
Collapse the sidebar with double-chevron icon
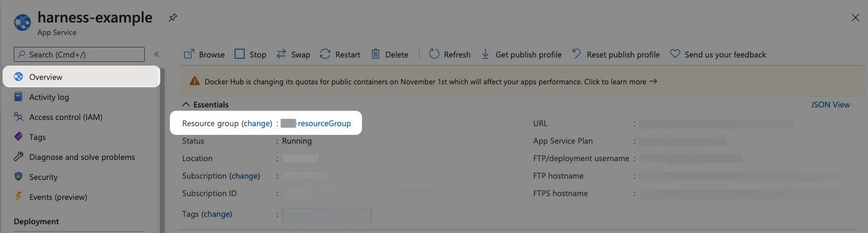pyautogui.click(x=157, y=54)
